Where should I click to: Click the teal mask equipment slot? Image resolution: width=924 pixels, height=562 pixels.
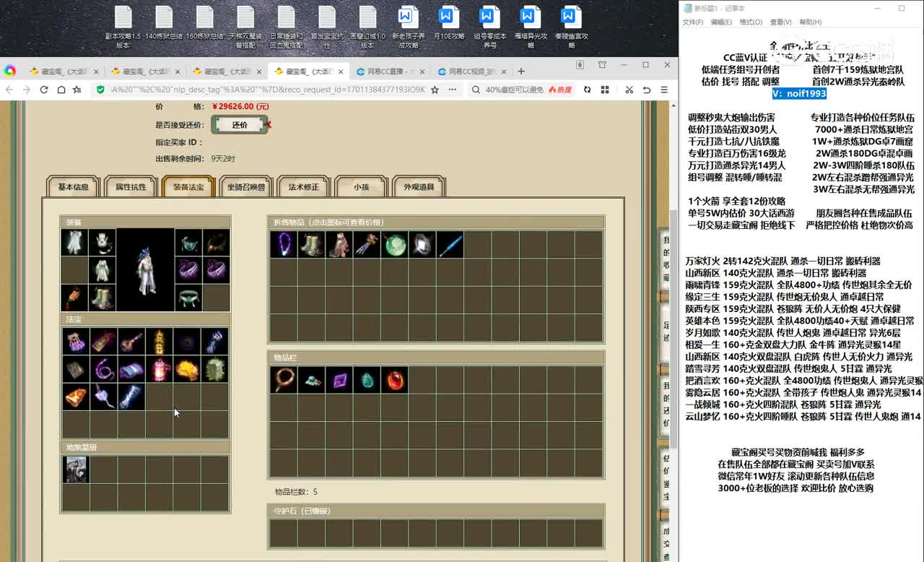click(x=188, y=243)
